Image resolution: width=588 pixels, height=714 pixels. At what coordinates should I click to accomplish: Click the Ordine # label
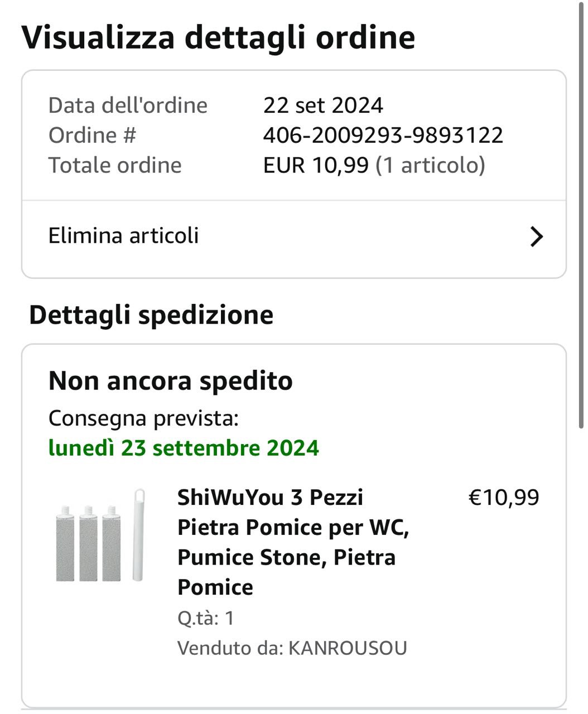(92, 135)
